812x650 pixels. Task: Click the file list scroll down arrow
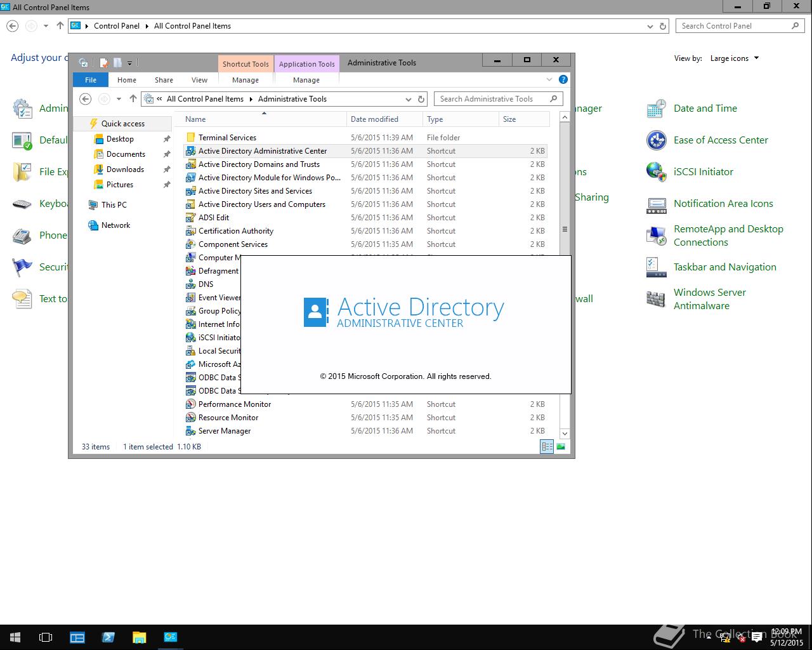pos(565,434)
